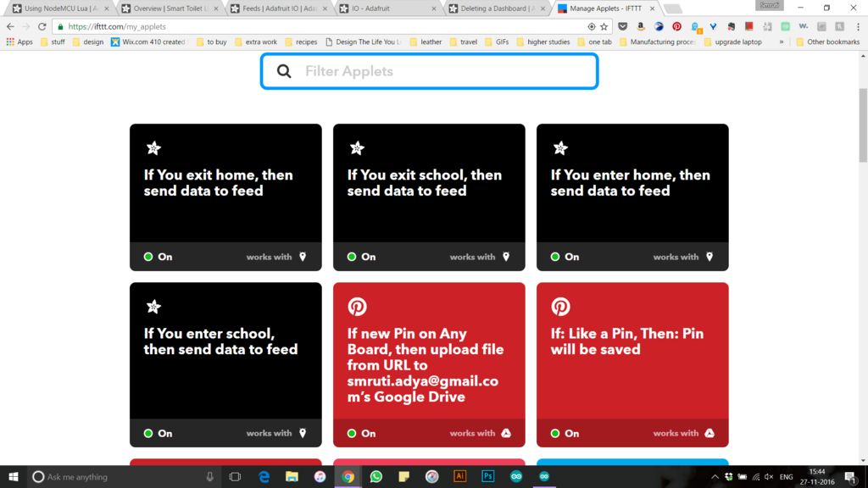Switch to 'Using NodeMCU Lua' tab
The height and width of the screenshot is (488, 868).
pos(61,8)
